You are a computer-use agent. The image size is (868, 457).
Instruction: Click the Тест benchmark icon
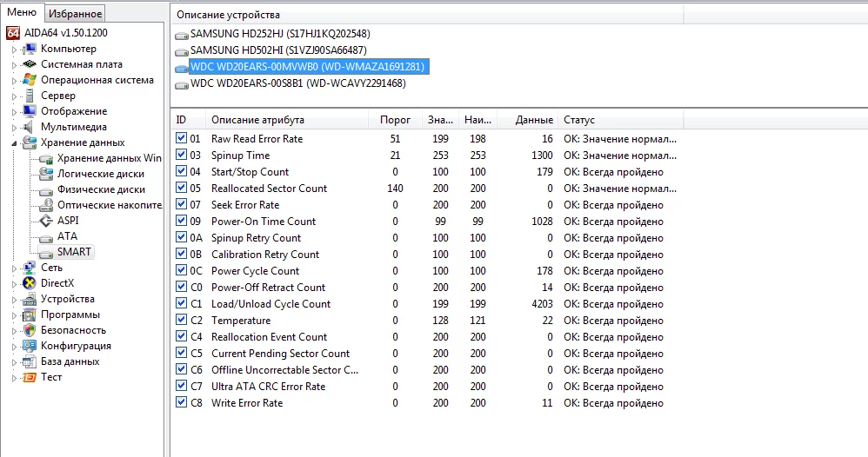tap(30, 377)
